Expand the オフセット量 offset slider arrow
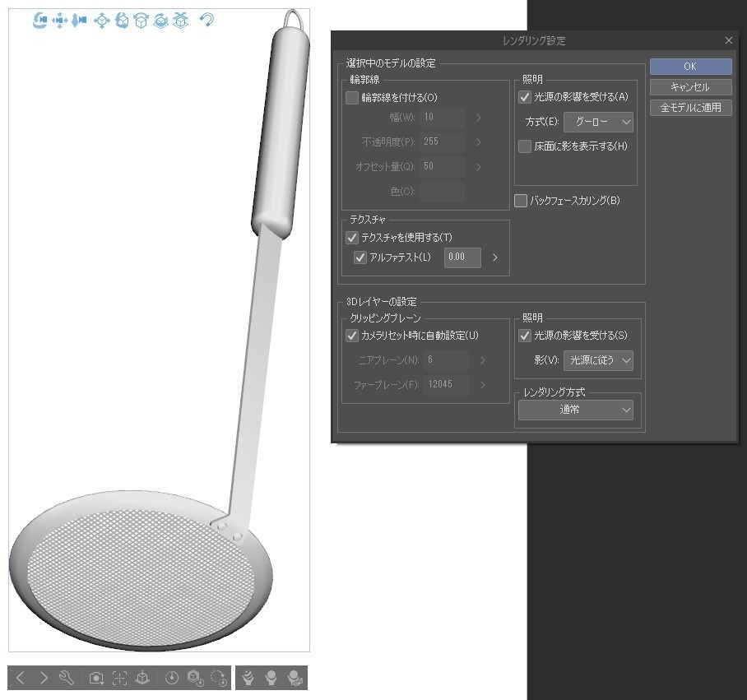Image resolution: width=747 pixels, height=700 pixels. 478,167
